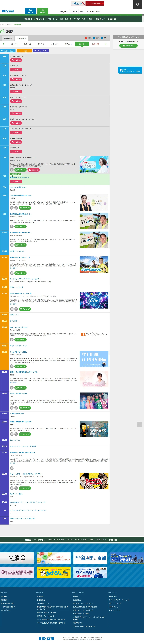This screenshot has width=144, height=644.
Task: Open globe icon for BSファイン×コネクション
Action: point(12,339)
